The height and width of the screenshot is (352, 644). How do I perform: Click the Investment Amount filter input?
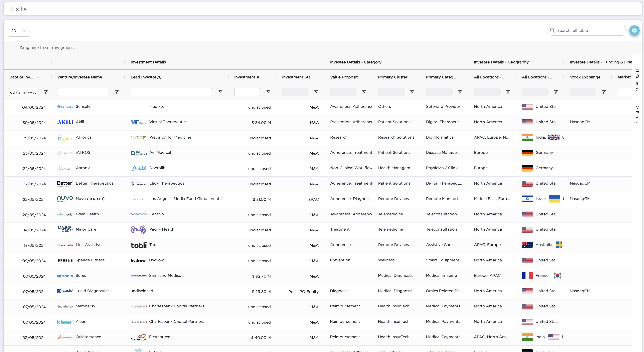coord(247,92)
